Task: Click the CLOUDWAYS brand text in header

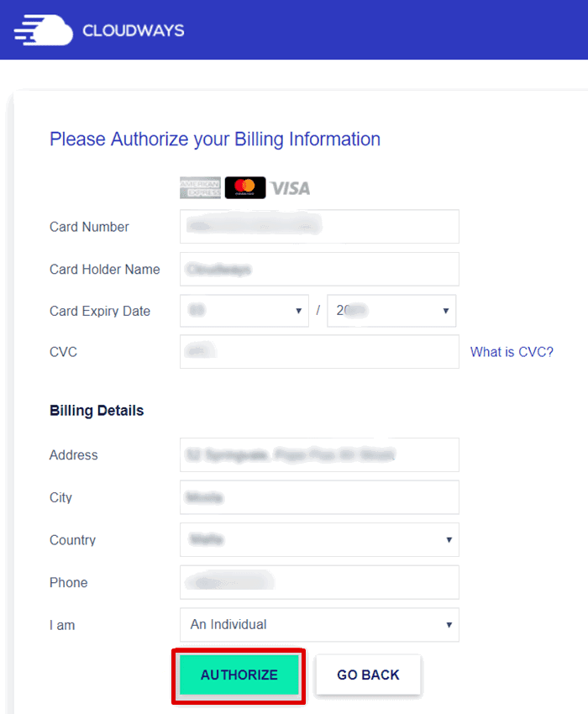Action: point(134,30)
